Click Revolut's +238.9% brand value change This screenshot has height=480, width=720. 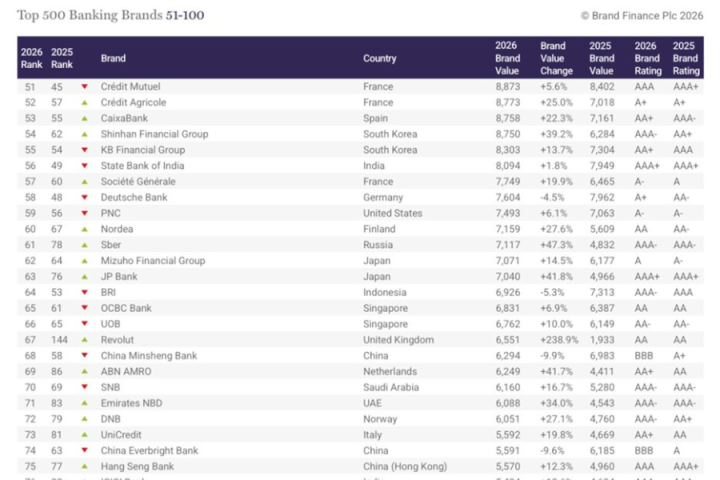pos(555,340)
